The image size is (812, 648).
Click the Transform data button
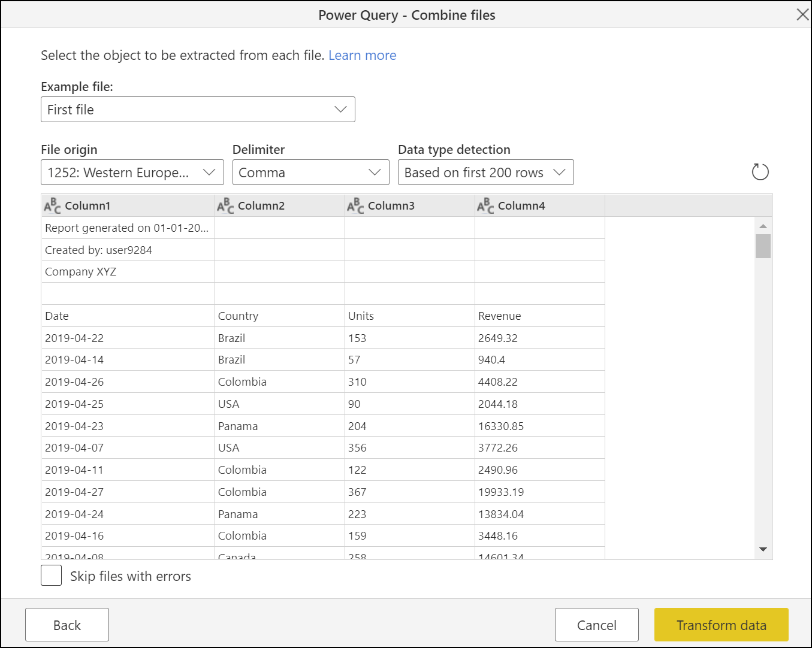tap(721, 625)
